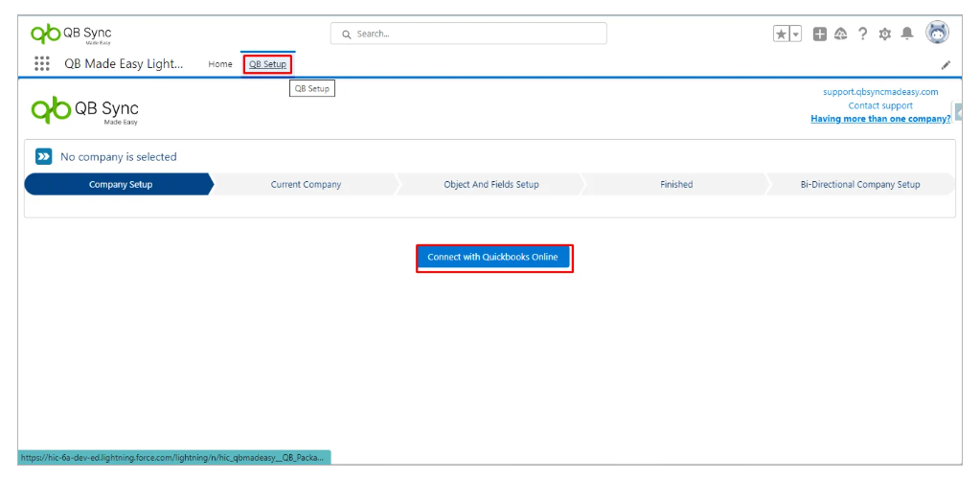Open support.qbsyncmadeeasy.com link
980x479 pixels.
(880, 92)
